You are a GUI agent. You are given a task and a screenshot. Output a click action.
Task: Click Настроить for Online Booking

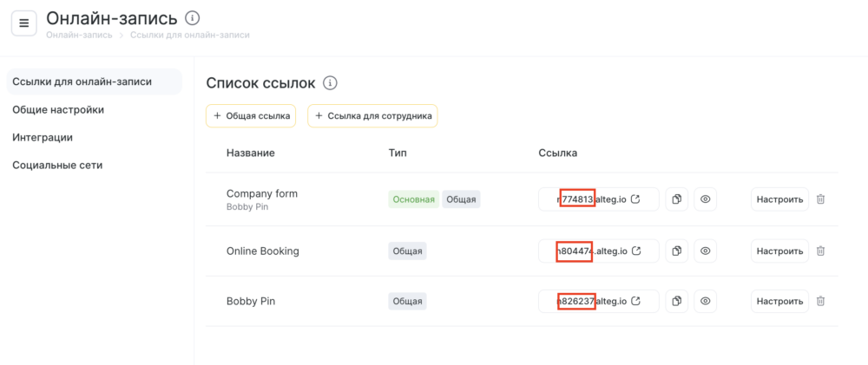[x=780, y=251]
